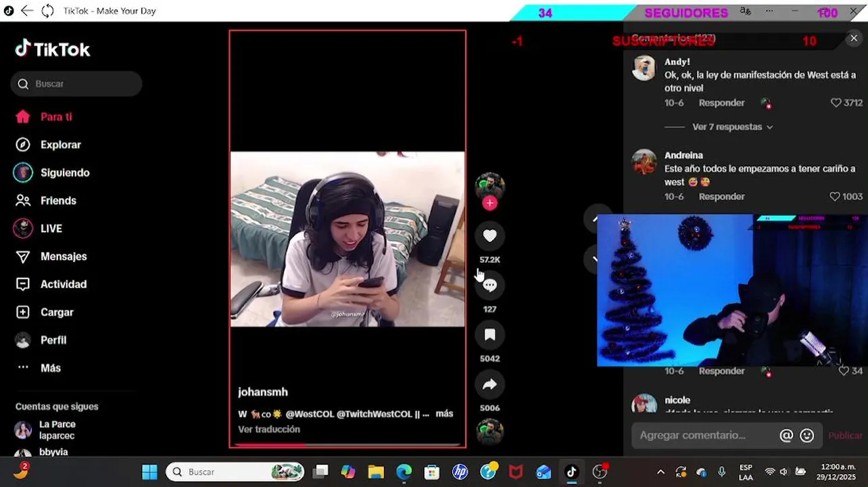Like Andreina's comment with 1003 likes
Image resolution: width=868 pixels, height=487 pixels.
point(835,196)
